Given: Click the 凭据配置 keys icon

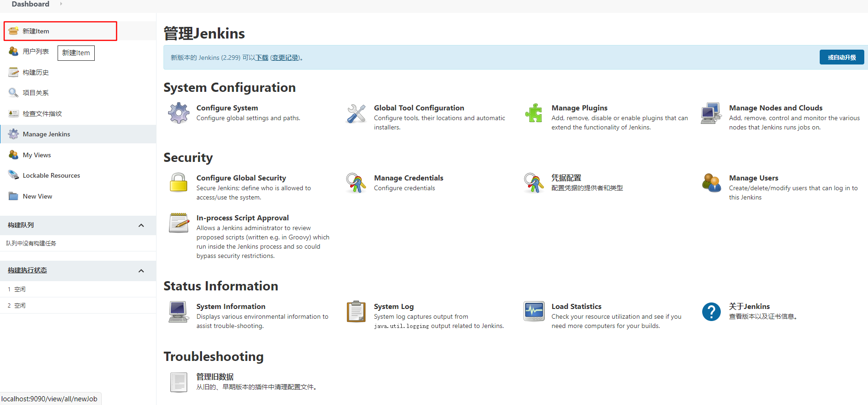Looking at the screenshot, I should [x=534, y=183].
